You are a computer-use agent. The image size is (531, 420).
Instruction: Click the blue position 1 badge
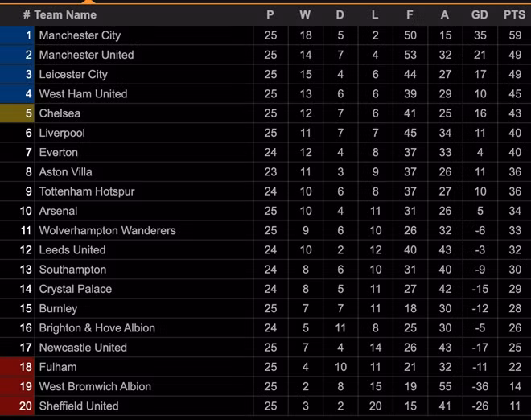click(18, 35)
